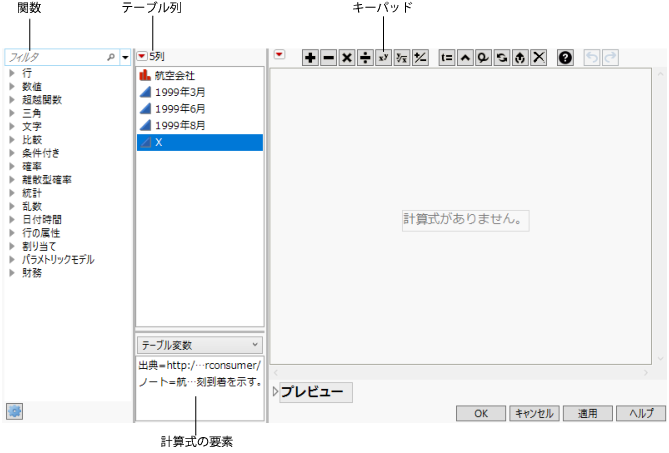
Task: Click the redo arrow icon
Action: point(611,58)
